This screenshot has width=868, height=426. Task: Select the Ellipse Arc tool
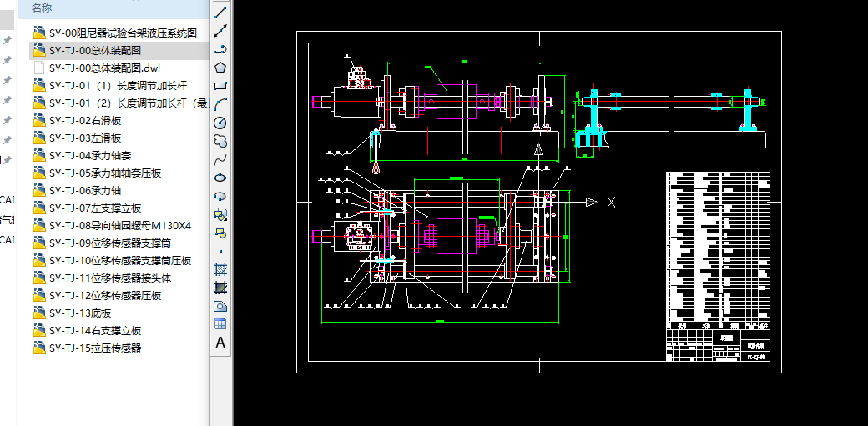220,196
